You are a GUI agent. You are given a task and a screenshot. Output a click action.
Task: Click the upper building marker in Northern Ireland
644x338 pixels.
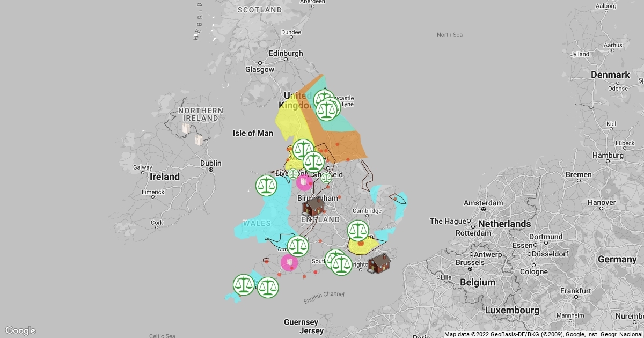(x=186, y=128)
